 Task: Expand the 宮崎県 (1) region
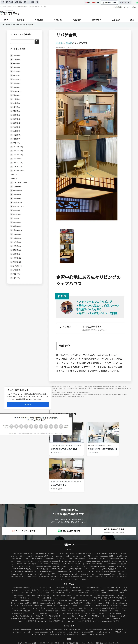(x=11, y=55)
